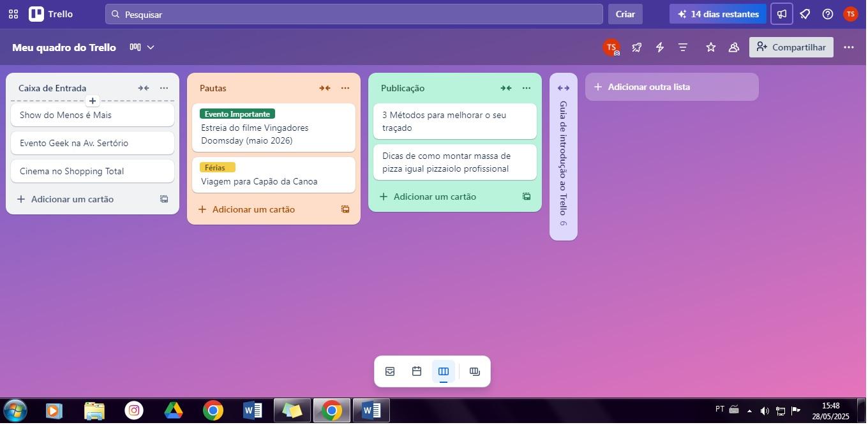Open board menu three dots
The width and height of the screenshot is (868, 425).
coord(849,47)
